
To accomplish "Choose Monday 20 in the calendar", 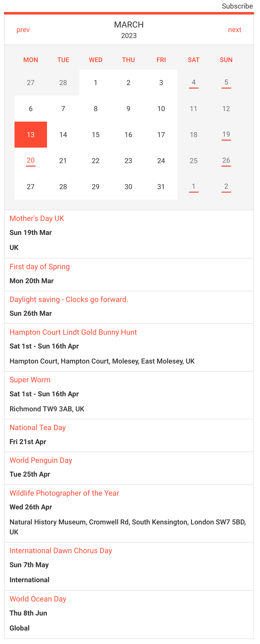I will click(31, 161).
